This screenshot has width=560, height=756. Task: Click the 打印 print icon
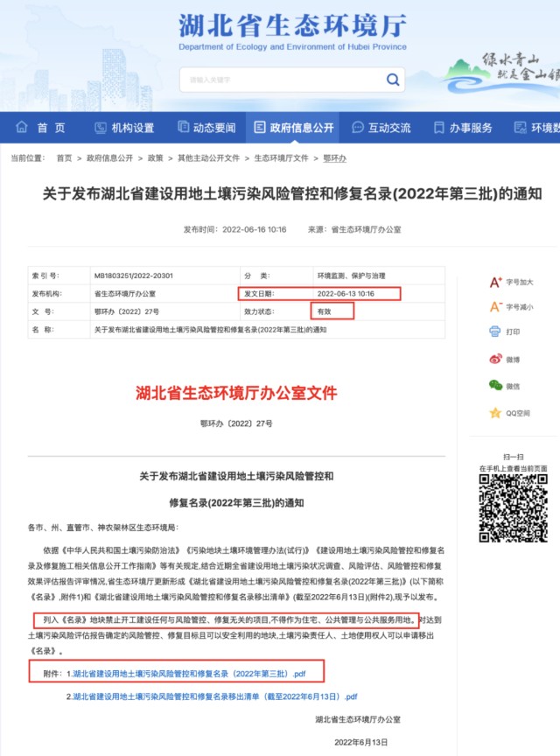495,332
